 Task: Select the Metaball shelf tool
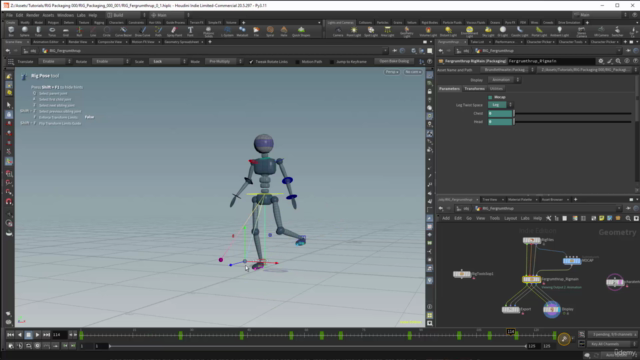click(x=242, y=31)
